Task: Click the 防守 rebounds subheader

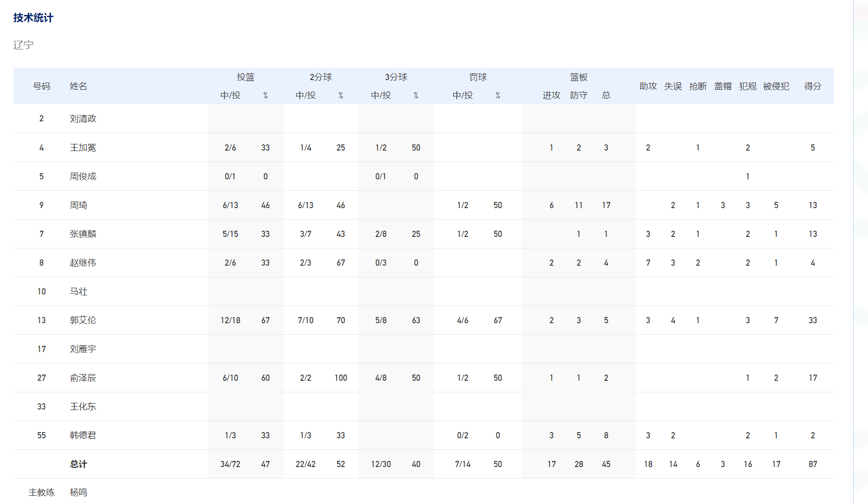Action: pyautogui.click(x=579, y=95)
